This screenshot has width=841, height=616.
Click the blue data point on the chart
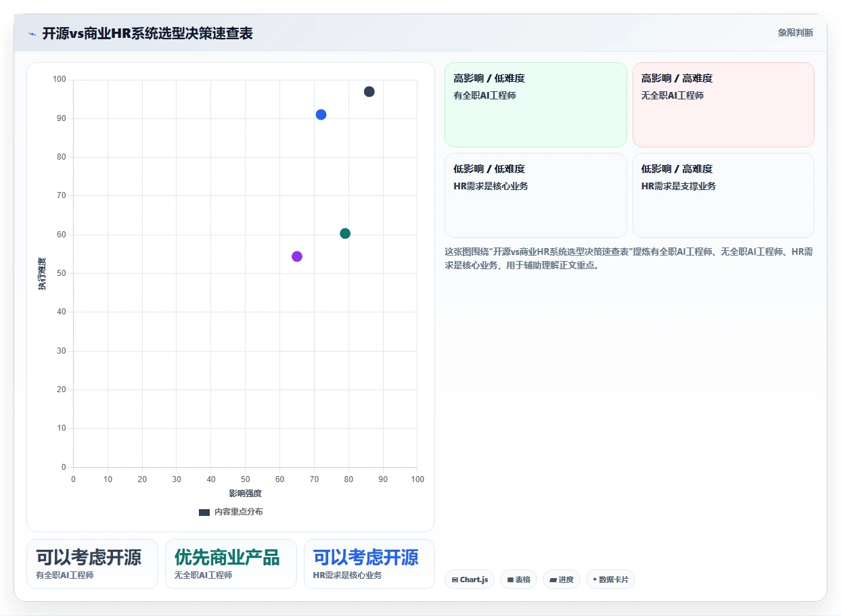(x=321, y=115)
